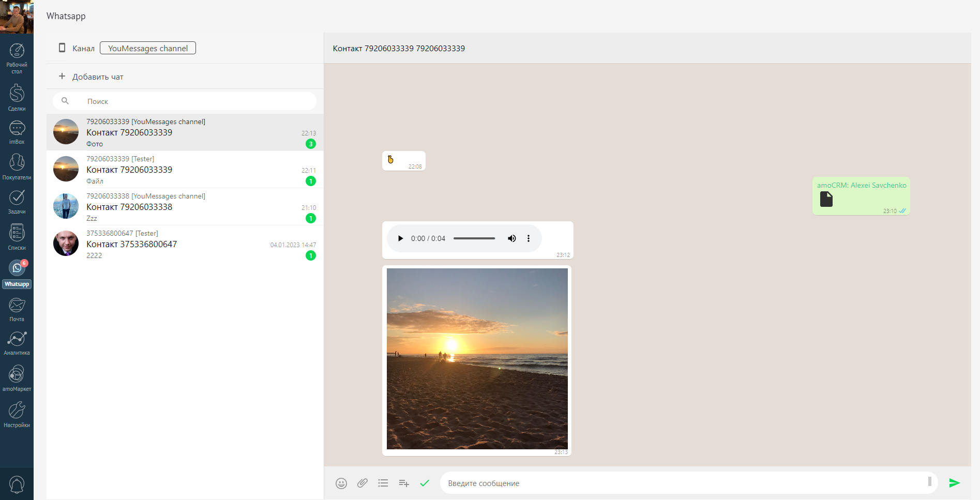
Task: Open chat 79206033339 YouMessages channel
Action: point(185,132)
